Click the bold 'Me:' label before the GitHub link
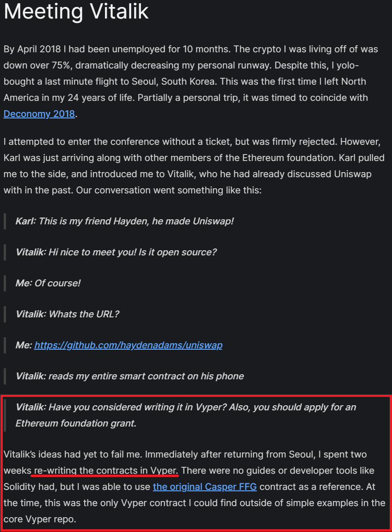The image size is (392, 532). pyautogui.click(x=24, y=345)
